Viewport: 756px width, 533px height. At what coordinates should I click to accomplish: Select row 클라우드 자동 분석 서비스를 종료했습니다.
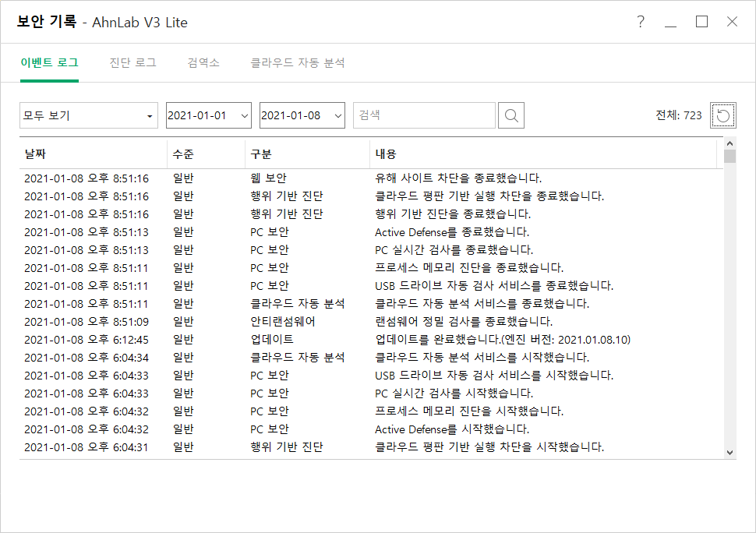click(x=371, y=304)
